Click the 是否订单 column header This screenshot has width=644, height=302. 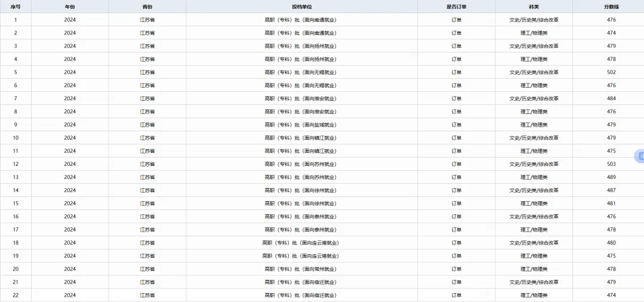coord(456,6)
